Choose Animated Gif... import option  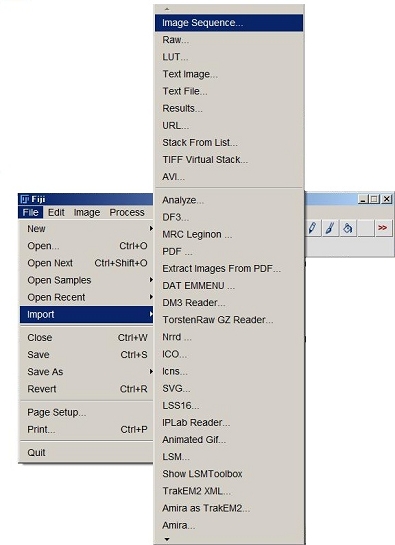click(x=229, y=439)
